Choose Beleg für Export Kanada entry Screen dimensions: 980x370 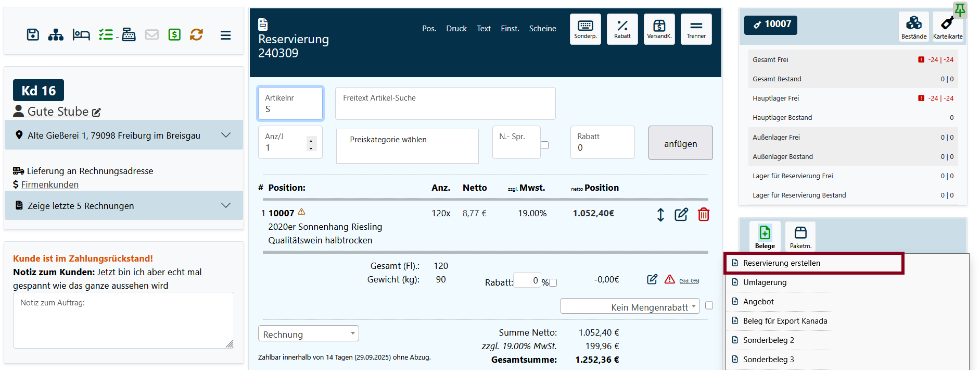[x=784, y=321]
